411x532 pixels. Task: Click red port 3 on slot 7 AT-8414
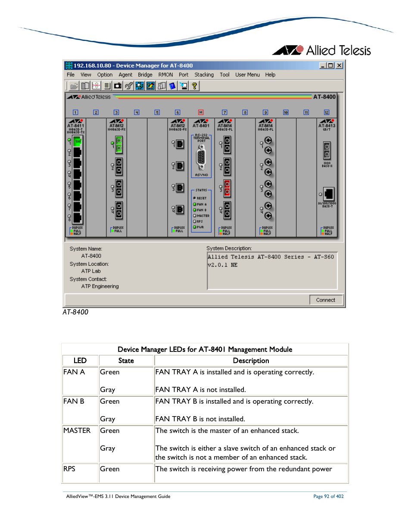[x=227, y=188]
